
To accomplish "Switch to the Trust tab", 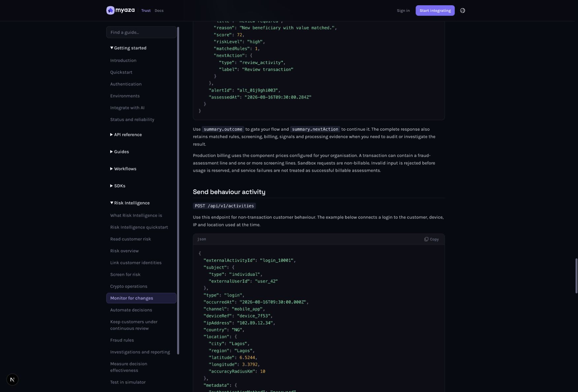I will coord(146,11).
